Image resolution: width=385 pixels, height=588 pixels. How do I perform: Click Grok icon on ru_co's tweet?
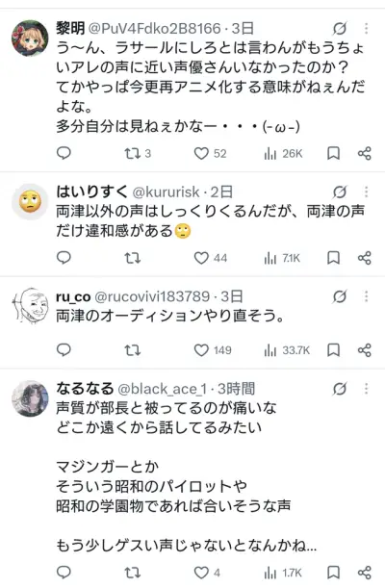(340, 296)
